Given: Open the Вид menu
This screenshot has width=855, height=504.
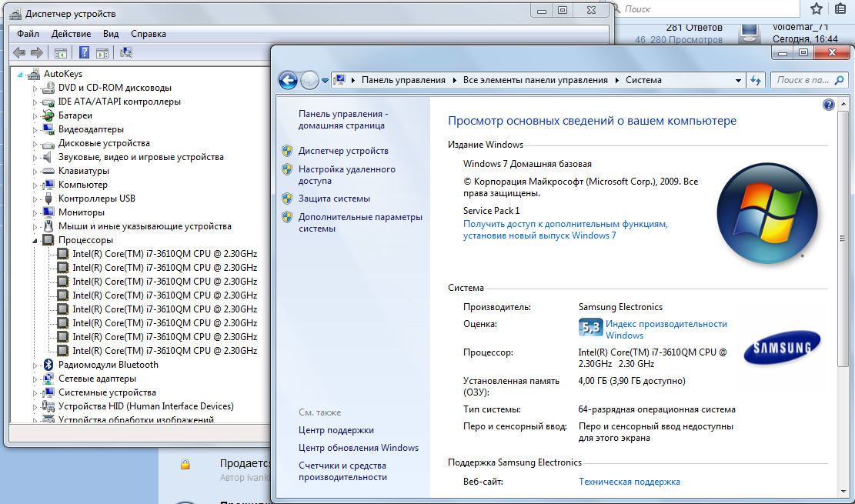Looking at the screenshot, I should (111, 34).
